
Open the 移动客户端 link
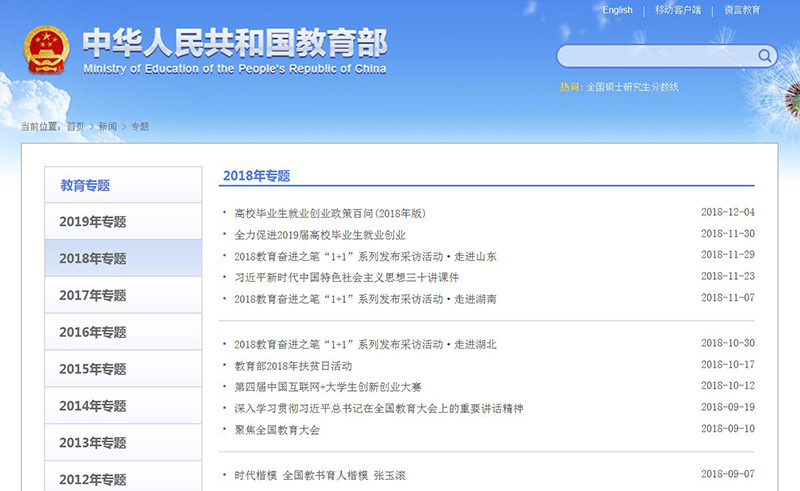coord(678,10)
